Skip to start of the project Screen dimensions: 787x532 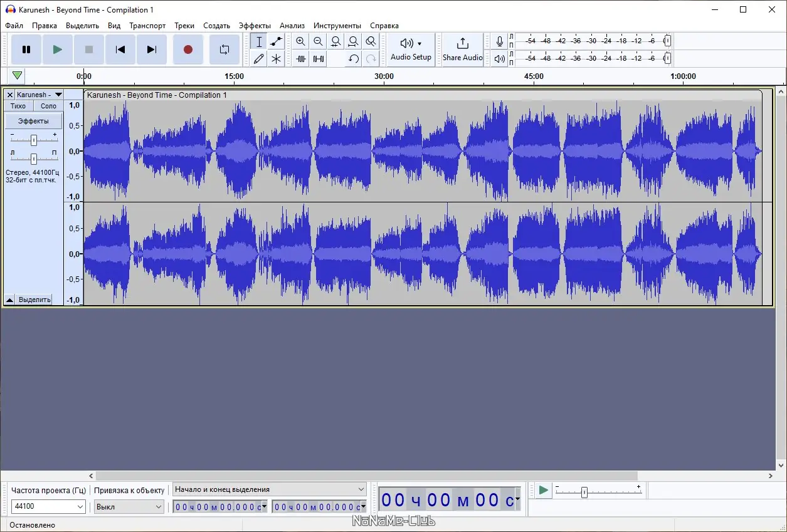pos(120,50)
